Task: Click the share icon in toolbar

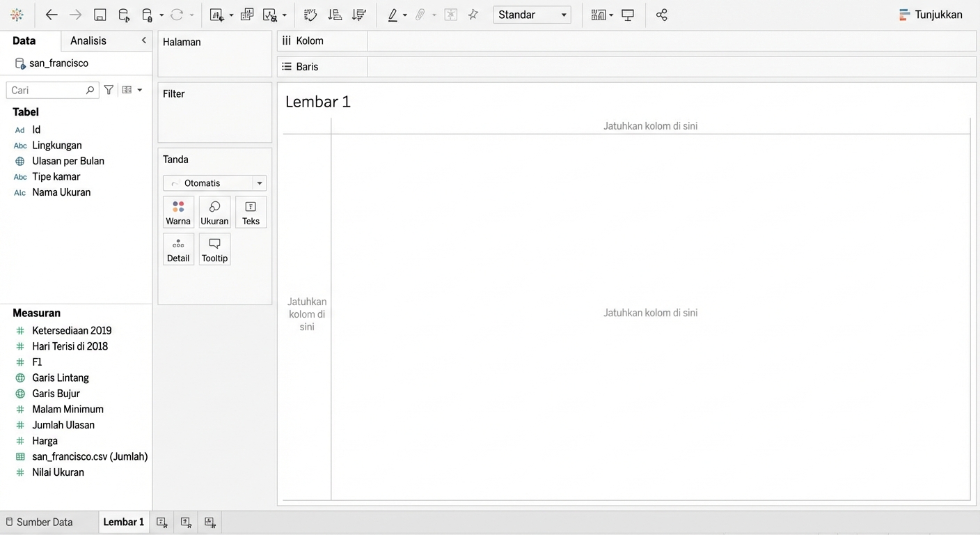Action: [661, 15]
